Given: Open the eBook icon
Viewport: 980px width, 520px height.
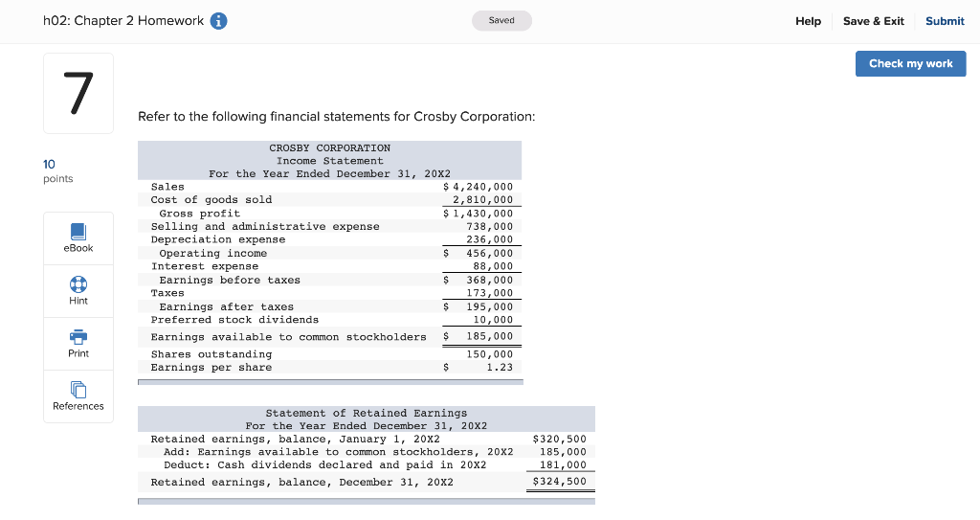Looking at the screenshot, I should pos(78,232).
